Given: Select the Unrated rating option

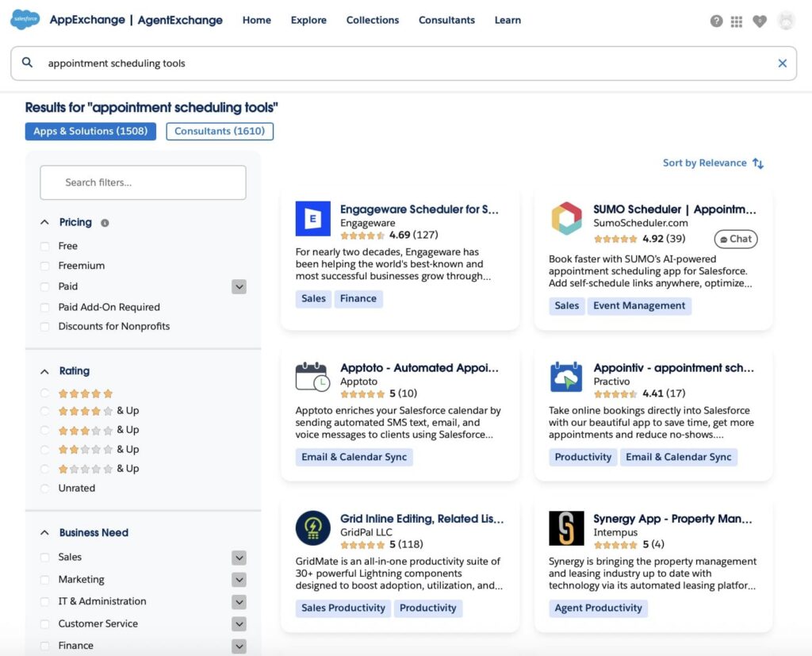Looking at the screenshot, I should click(x=45, y=488).
